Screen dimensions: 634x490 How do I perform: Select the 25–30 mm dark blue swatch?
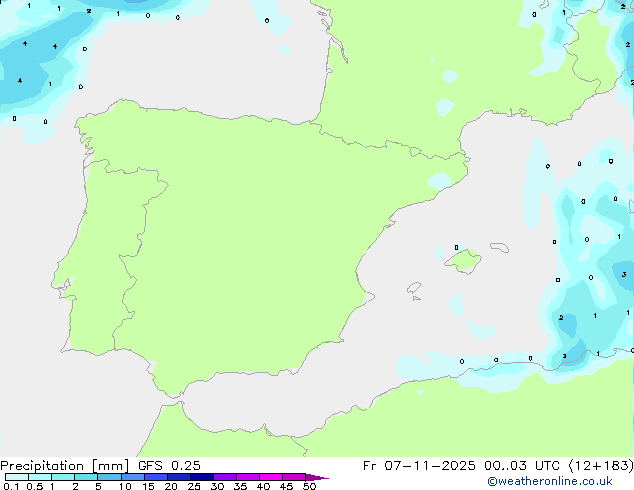(x=202, y=477)
